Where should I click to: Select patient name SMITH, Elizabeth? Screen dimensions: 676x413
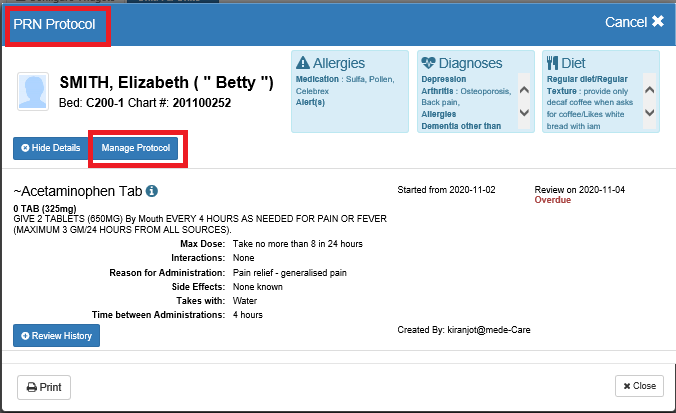coord(167,82)
